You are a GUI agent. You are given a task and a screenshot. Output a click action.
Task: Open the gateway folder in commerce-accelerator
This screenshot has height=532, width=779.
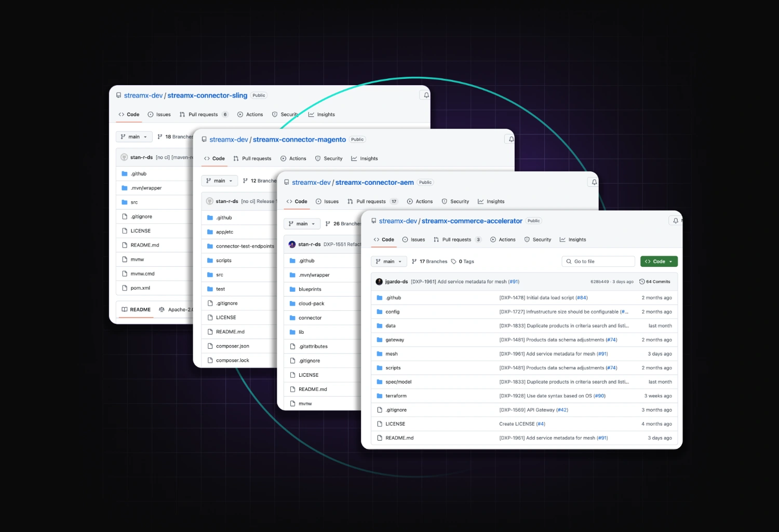coord(395,339)
